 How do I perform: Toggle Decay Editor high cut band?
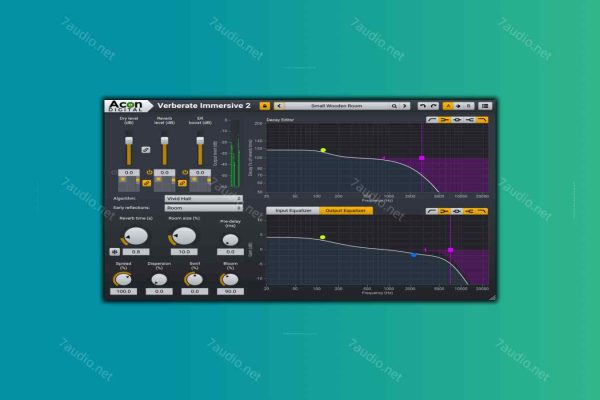482,120
